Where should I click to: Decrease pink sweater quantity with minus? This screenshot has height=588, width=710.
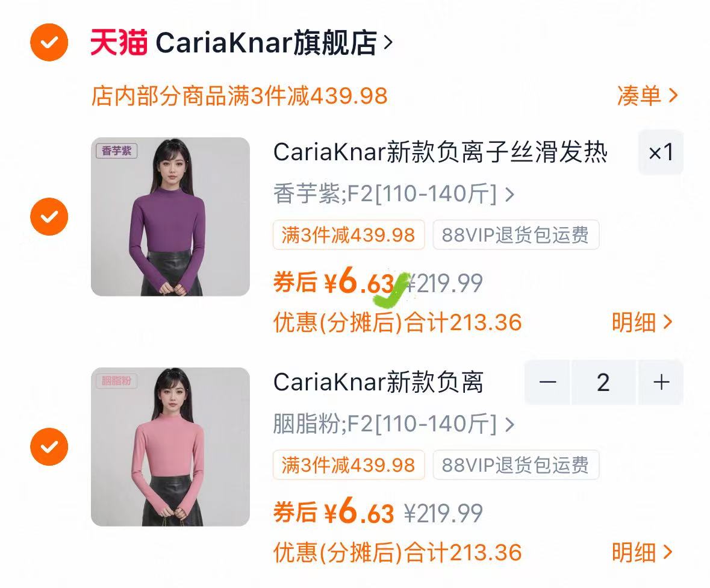(547, 383)
